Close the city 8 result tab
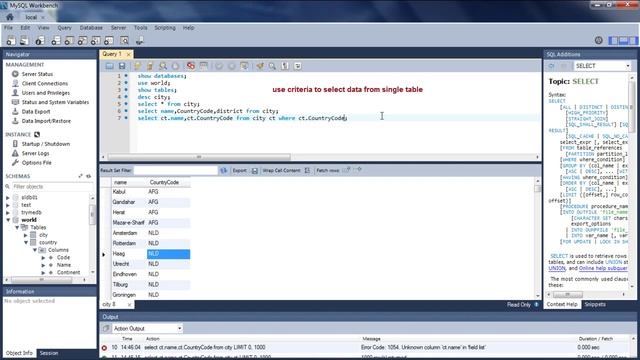Viewport: 640px width, 360px height. 129,304
